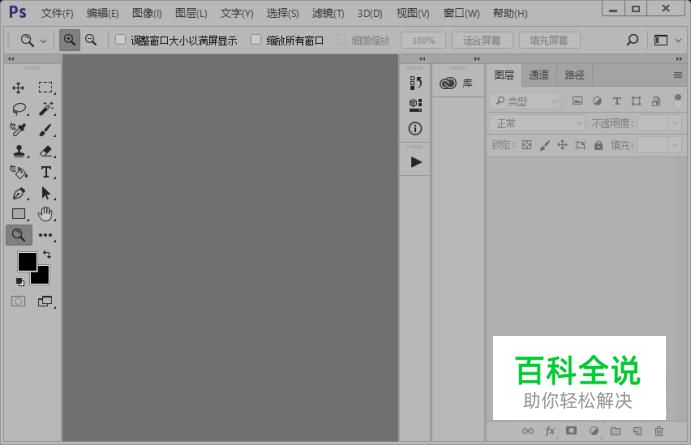This screenshot has width=691, height=445.
Task: Open the extra tools ellipsis menu
Action: click(45, 235)
